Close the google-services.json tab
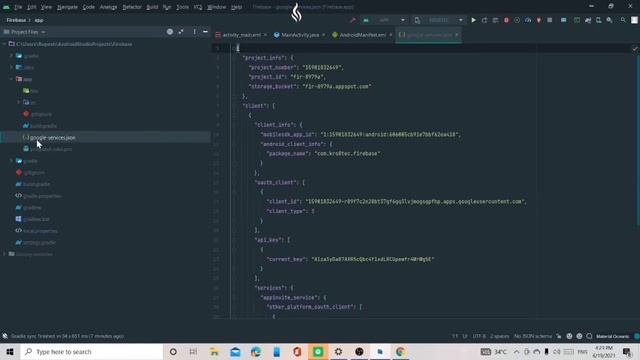This screenshot has width=640, height=360. pyautogui.click(x=457, y=35)
